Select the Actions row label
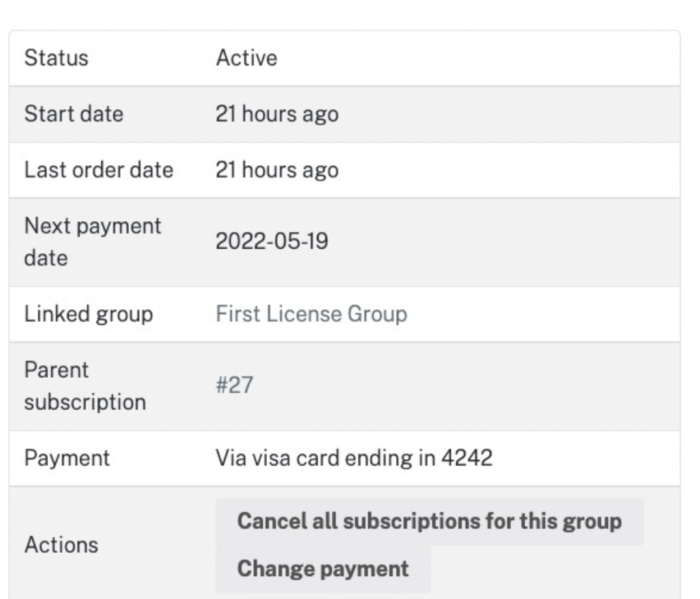 point(61,545)
